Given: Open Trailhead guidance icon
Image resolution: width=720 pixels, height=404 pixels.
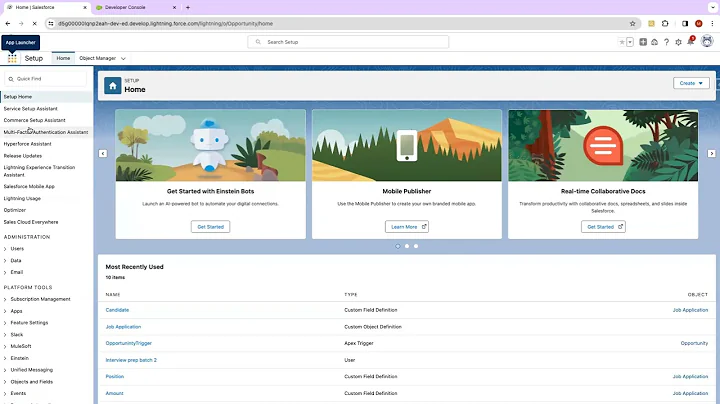Looking at the screenshot, I should pos(654,42).
